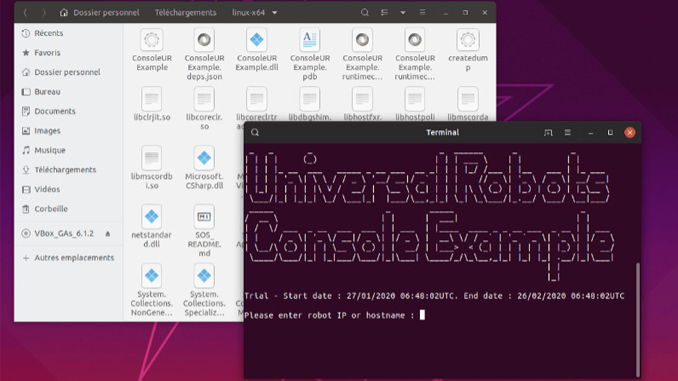Click the Terminal vertical scrollbar
This screenshot has height=381, width=678.
tap(638, 319)
